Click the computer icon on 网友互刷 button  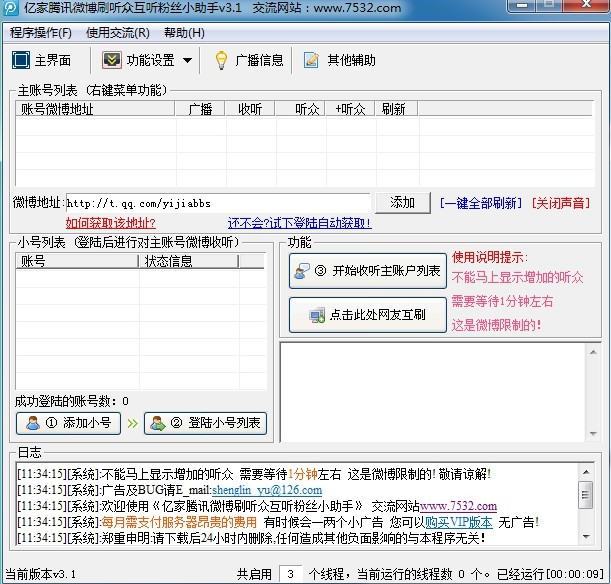click(x=316, y=315)
